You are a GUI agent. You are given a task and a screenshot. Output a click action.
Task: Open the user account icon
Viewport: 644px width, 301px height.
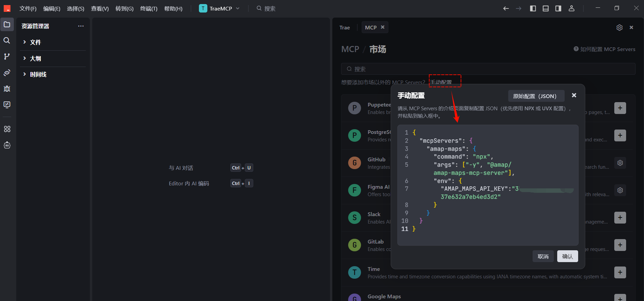571,8
